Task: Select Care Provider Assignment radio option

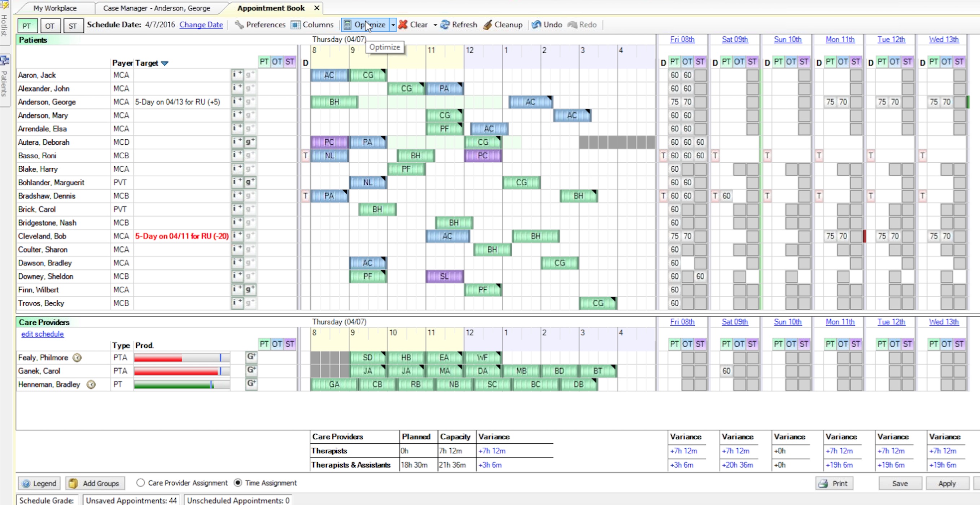Action: coord(140,483)
